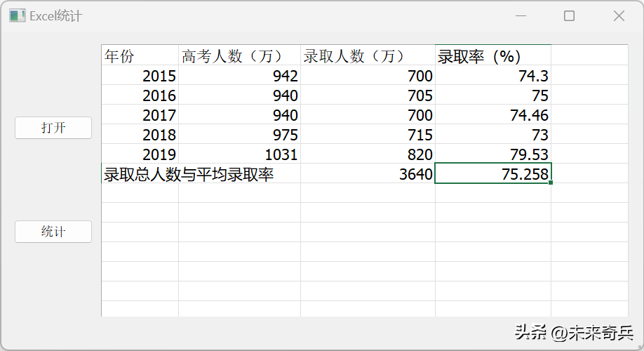Click the 975 cell in 2018 row
Image resolution: width=644 pixels, height=351 pixels.
click(239, 134)
